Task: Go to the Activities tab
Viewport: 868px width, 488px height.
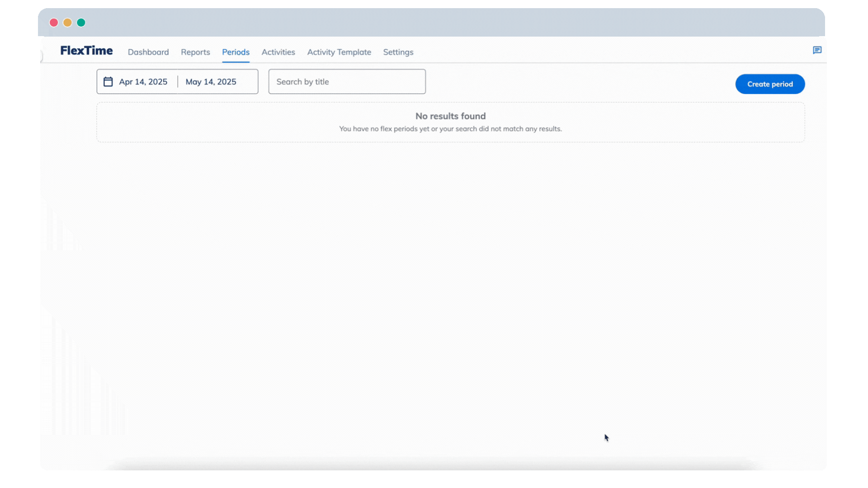Action: tap(278, 52)
